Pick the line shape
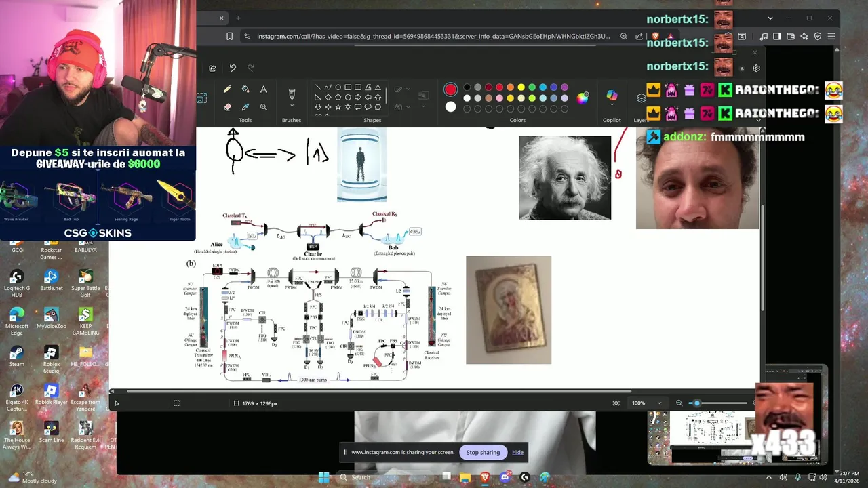The image size is (868, 488). pos(318,87)
